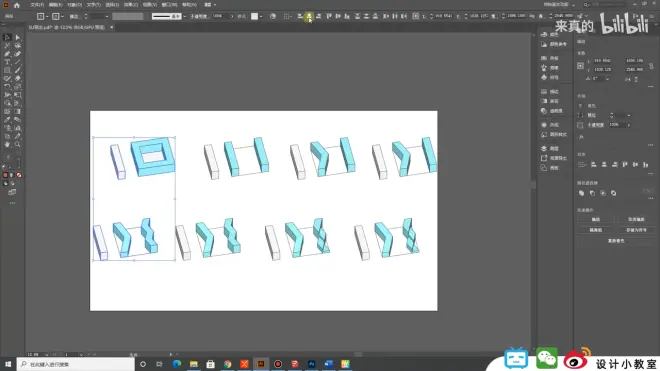Click the first pathfinder unite icon
This screenshot has height=371, width=660.
(581, 193)
